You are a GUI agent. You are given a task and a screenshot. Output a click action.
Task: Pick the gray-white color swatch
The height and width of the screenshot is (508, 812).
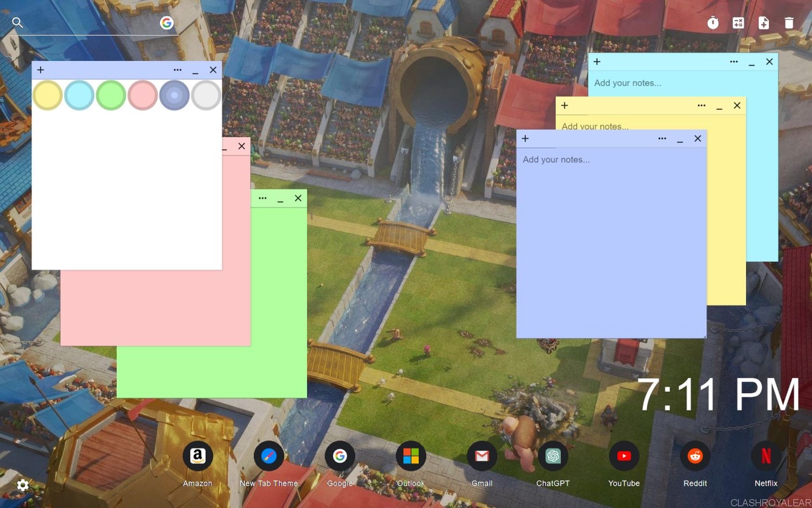coord(206,95)
